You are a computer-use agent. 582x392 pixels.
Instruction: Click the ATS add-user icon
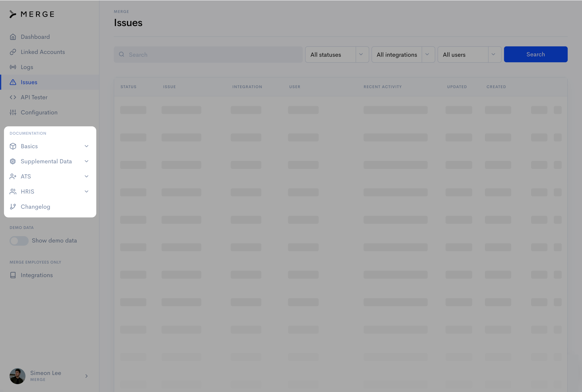[13, 176]
